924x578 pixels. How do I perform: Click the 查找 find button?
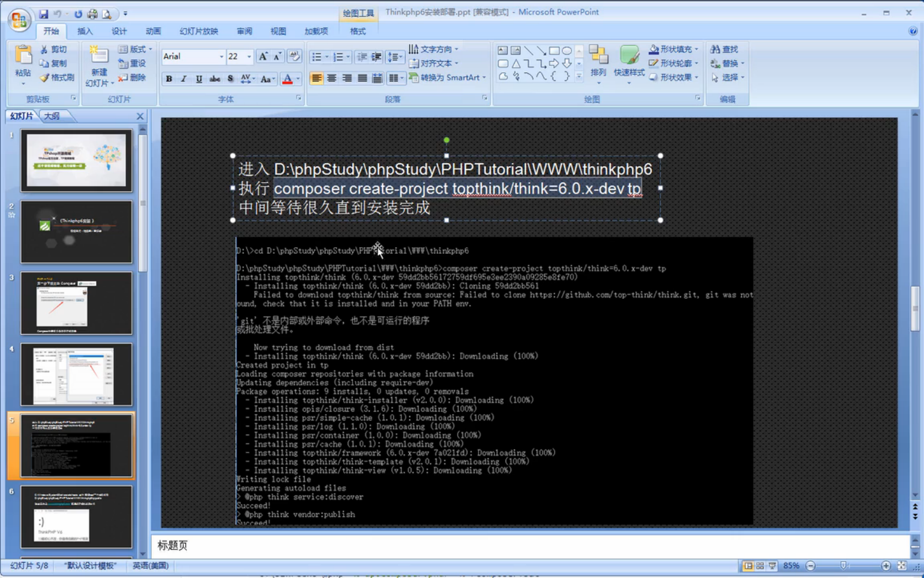tap(724, 50)
